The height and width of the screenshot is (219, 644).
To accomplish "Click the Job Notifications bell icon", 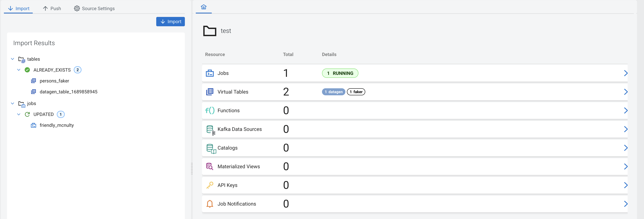I will (x=209, y=204).
